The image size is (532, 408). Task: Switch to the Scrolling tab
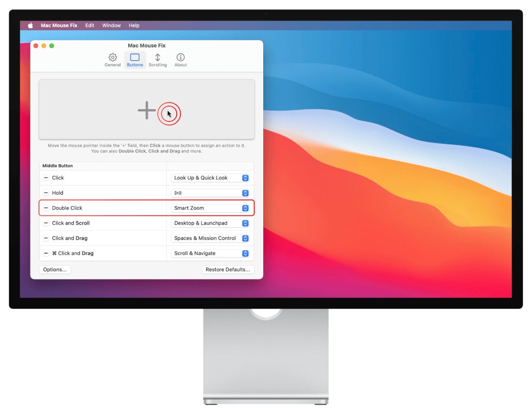coord(158,59)
